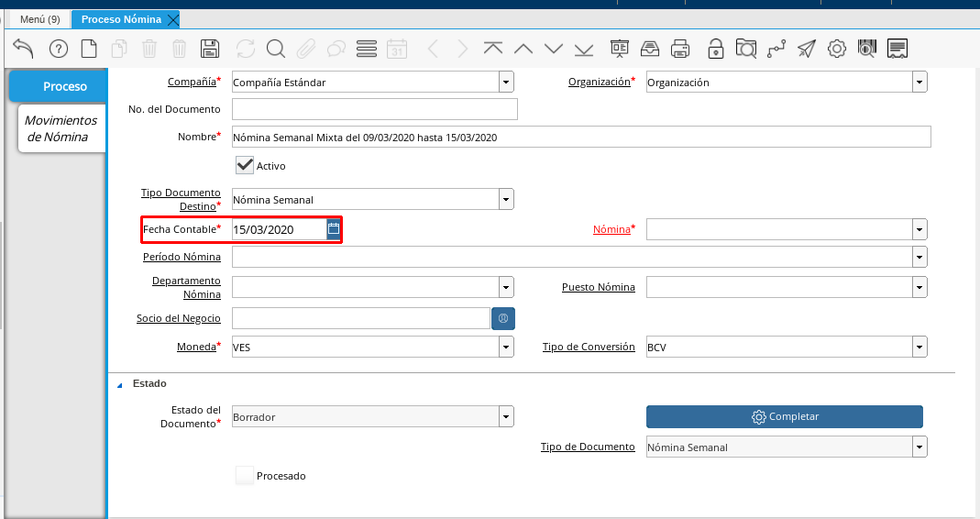The height and width of the screenshot is (519, 980).
Task: Open the process gear icon in toolbar
Action: click(836, 49)
